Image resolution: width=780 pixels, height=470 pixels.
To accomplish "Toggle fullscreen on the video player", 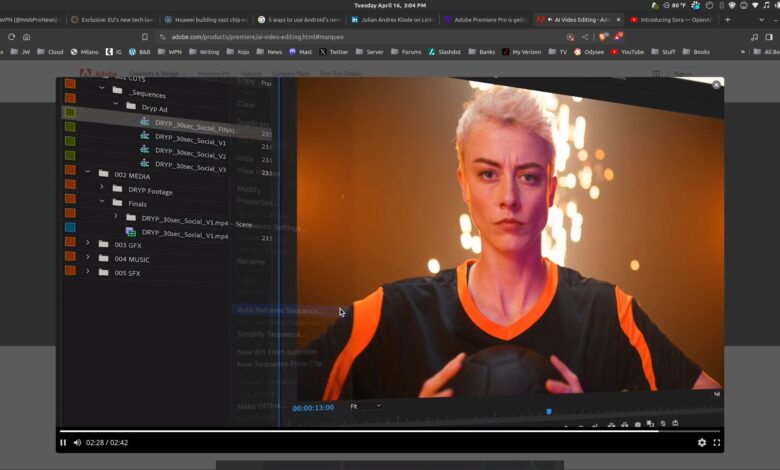I will click(717, 443).
